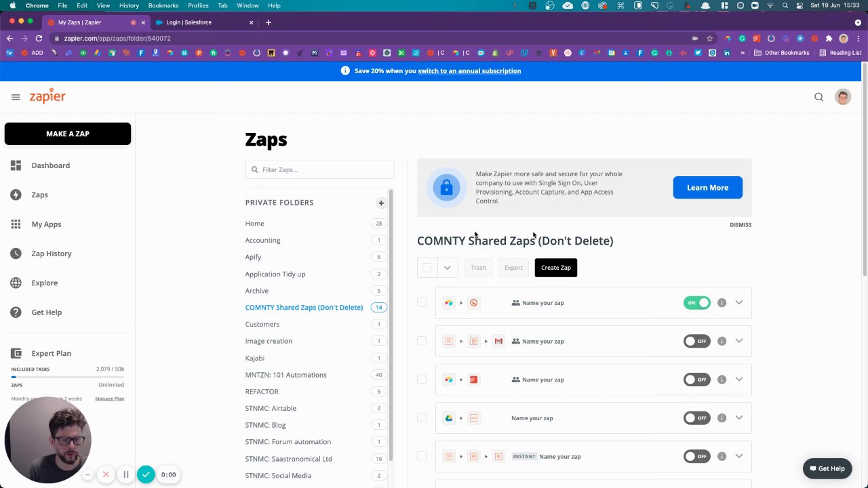Viewport: 868px width, 488px height.
Task: Open the user avatar in Zapier header
Action: coord(843,97)
